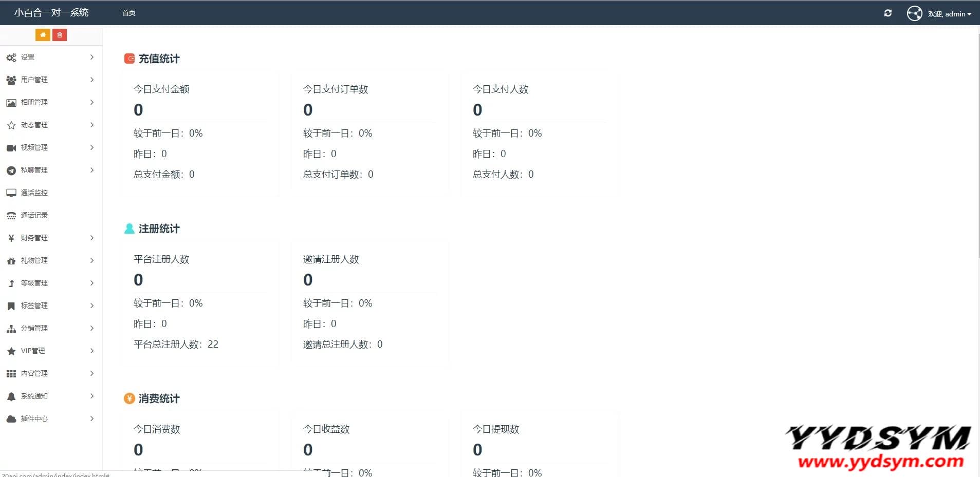Expand the 用户管理 chevron arrow
Viewport: 980px width, 477px height.
coord(92,80)
